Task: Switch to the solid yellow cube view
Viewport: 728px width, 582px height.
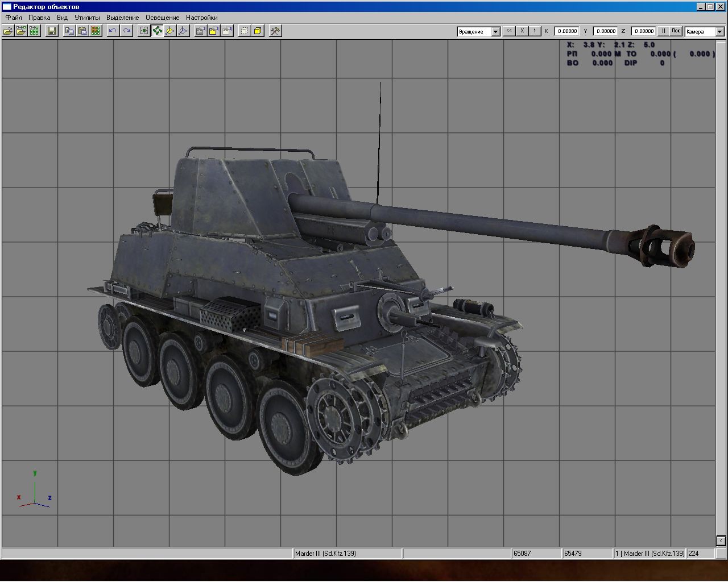Action: click(258, 31)
